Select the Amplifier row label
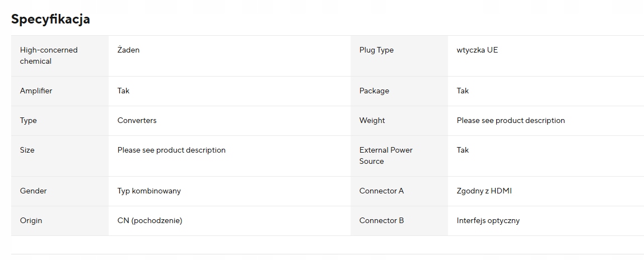 pos(36,91)
